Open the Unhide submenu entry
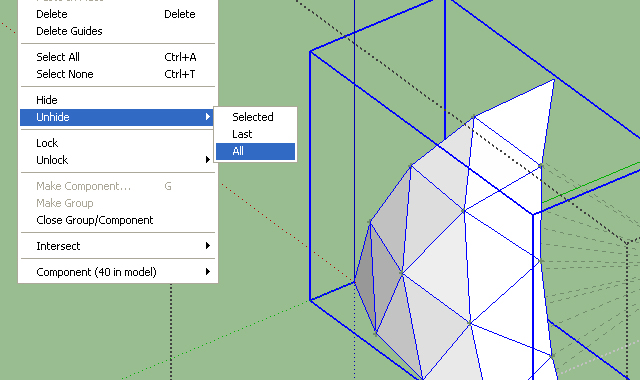The height and width of the screenshot is (380, 640). [118, 117]
